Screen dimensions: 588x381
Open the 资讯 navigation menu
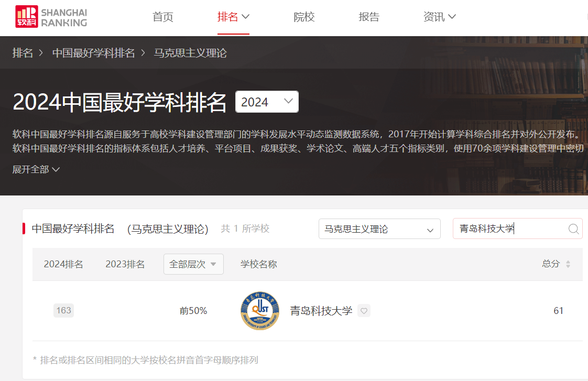click(x=439, y=17)
